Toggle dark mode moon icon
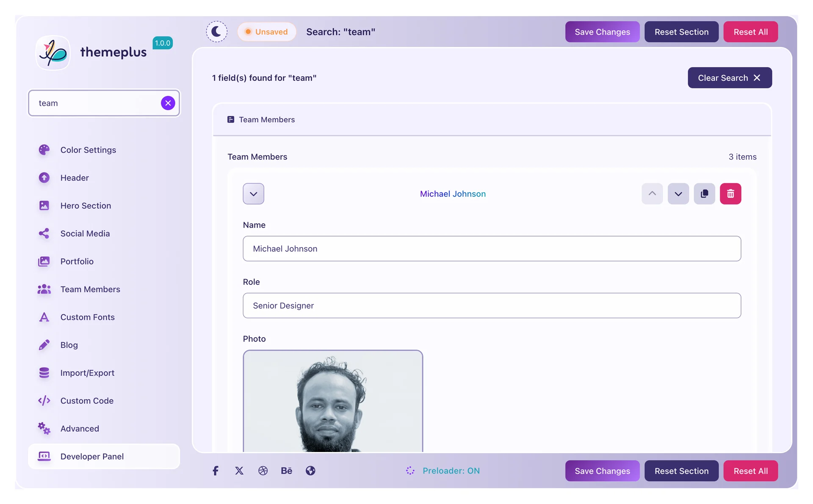This screenshot has height=504, width=813. coord(216,32)
